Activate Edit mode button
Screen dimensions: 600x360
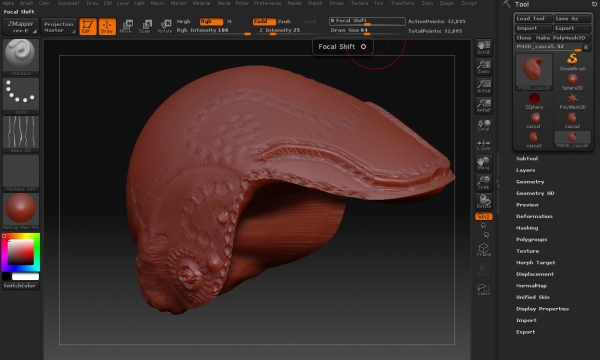(x=88, y=26)
